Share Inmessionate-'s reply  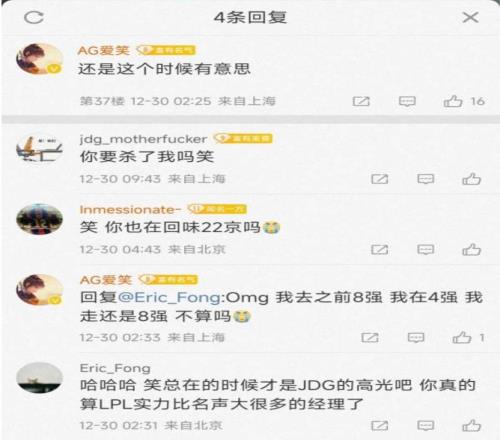pos(380,249)
